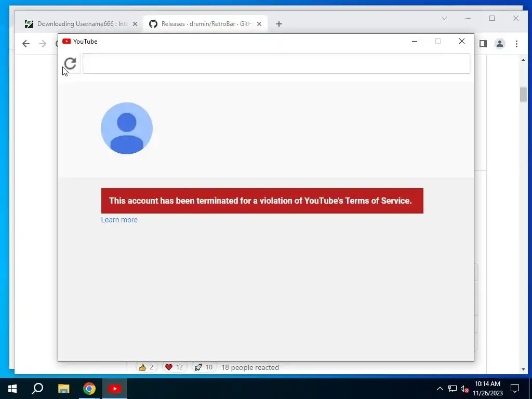
Task: Open the muted volume tray icon
Action: coord(465,389)
